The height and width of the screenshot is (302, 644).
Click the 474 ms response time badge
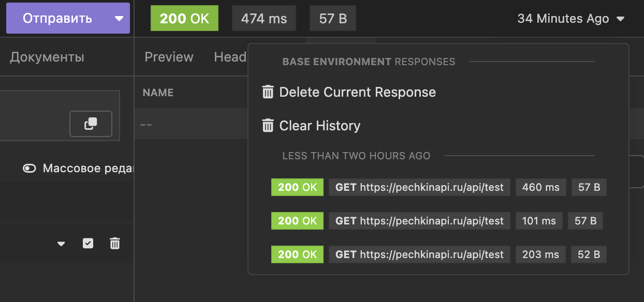pyautogui.click(x=264, y=18)
